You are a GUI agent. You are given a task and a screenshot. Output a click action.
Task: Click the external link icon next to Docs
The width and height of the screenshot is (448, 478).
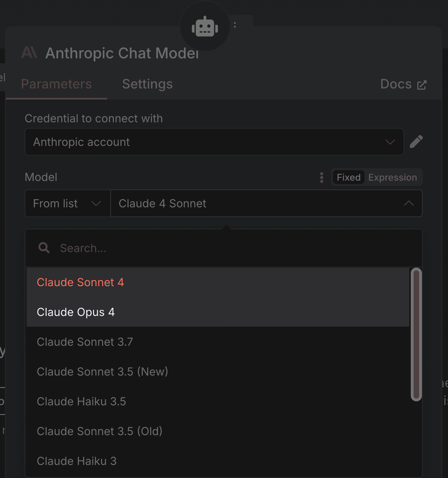click(421, 84)
